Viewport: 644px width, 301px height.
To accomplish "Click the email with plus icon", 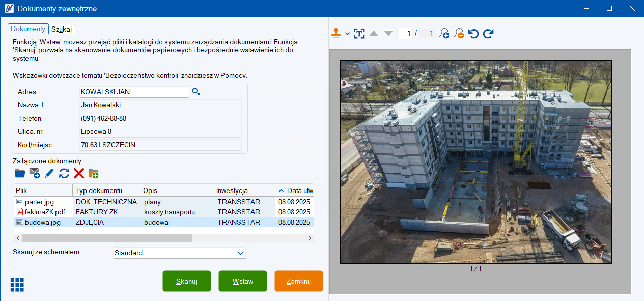I will pyautogui.click(x=35, y=173).
